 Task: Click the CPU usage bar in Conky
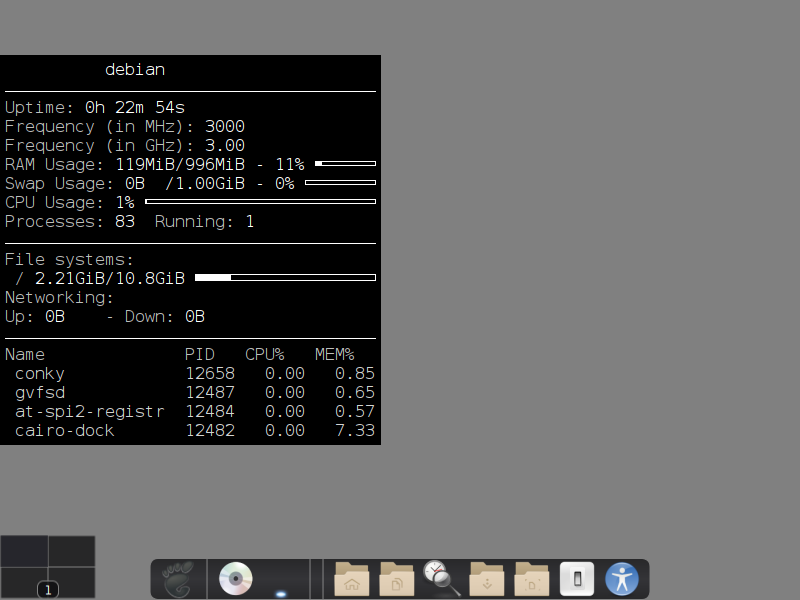(x=260, y=200)
